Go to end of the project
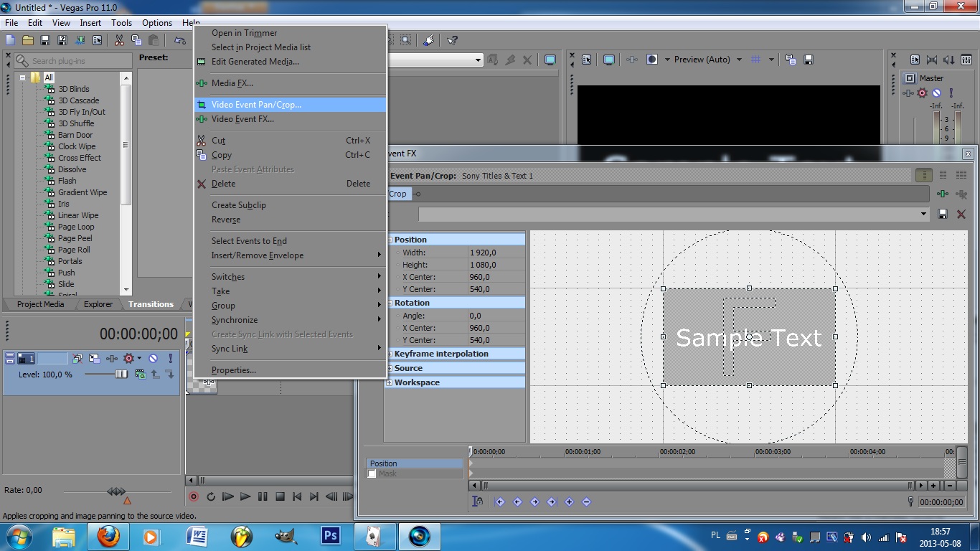The height and width of the screenshot is (551, 980). (x=314, y=496)
